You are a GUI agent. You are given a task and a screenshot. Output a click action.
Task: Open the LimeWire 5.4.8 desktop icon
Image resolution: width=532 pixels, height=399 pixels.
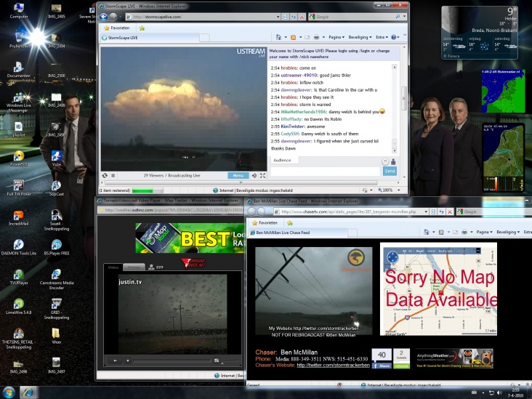[x=19, y=307]
